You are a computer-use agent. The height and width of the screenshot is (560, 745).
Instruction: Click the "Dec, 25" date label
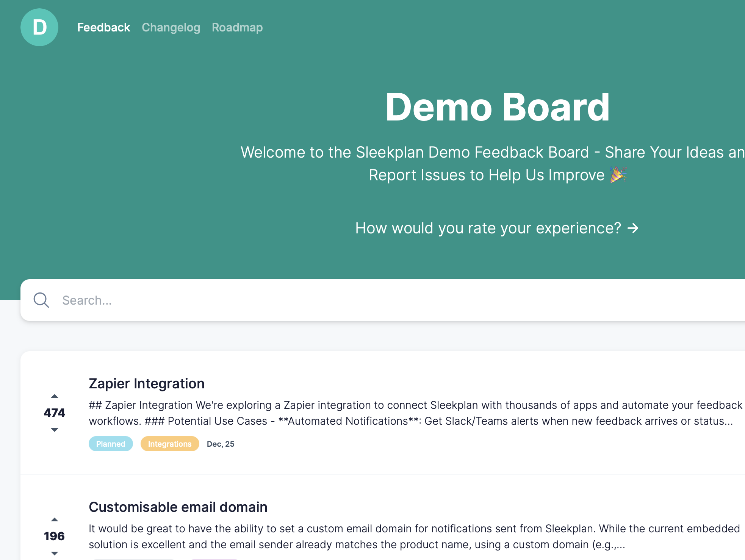point(221,444)
